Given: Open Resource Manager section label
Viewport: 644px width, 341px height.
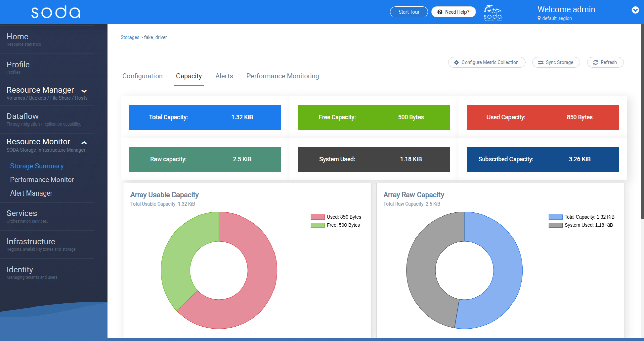Looking at the screenshot, I should (40, 90).
